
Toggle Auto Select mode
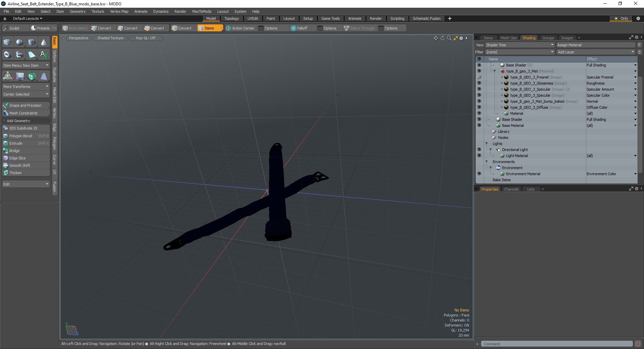pyautogui.click(x=75, y=28)
